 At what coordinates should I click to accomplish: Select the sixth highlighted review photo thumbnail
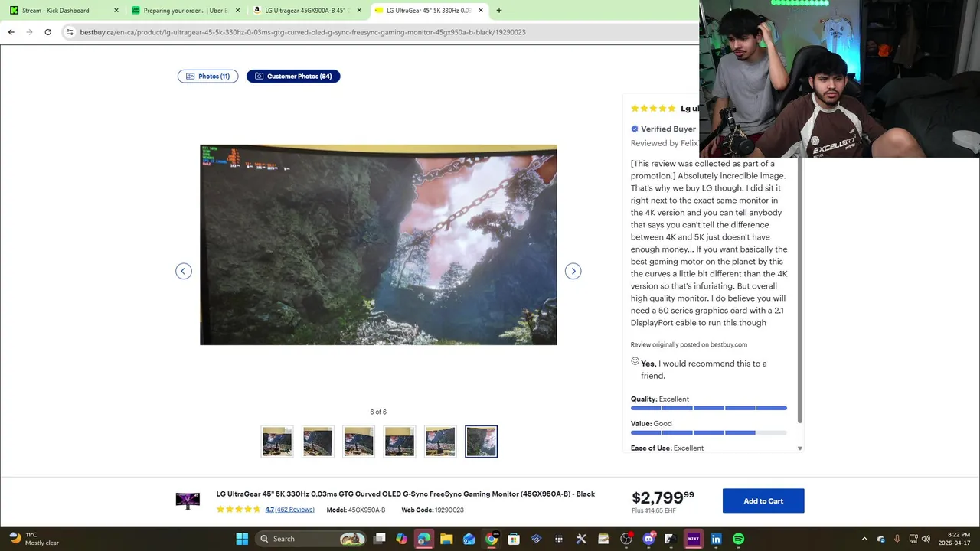tap(482, 442)
